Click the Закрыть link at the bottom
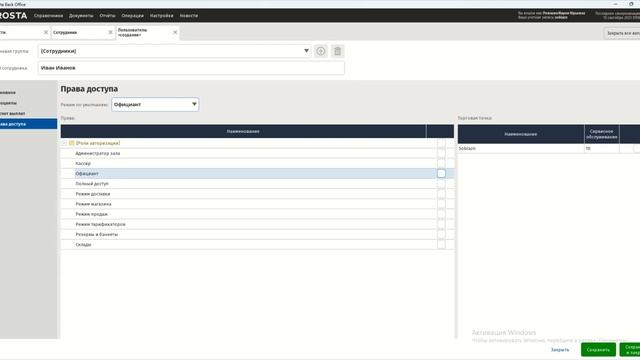Screen dimensions: 640x360 click(560, 350)
